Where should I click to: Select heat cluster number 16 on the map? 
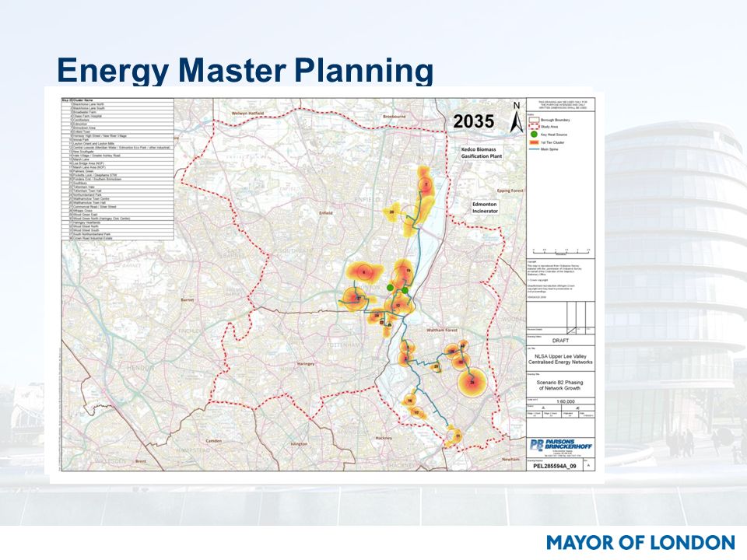tap(410, 401)
